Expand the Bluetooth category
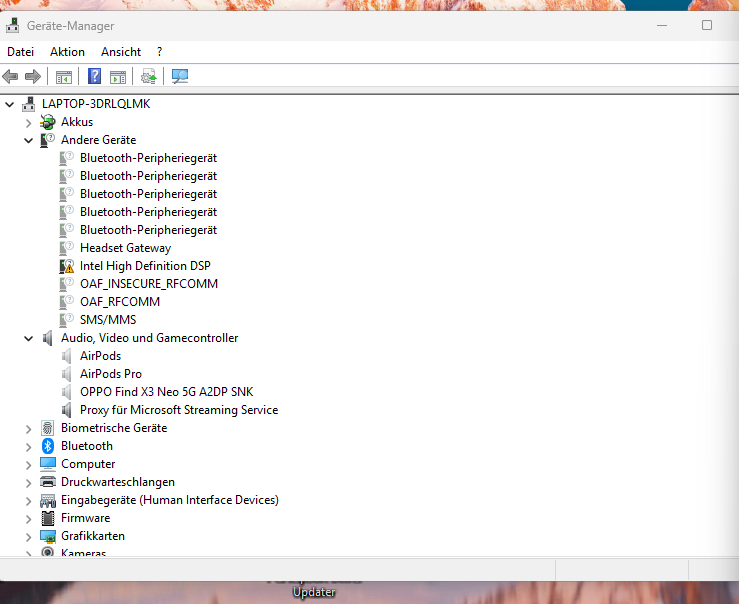Viewport: 739px width, 604px height. [x=28, y=447]
